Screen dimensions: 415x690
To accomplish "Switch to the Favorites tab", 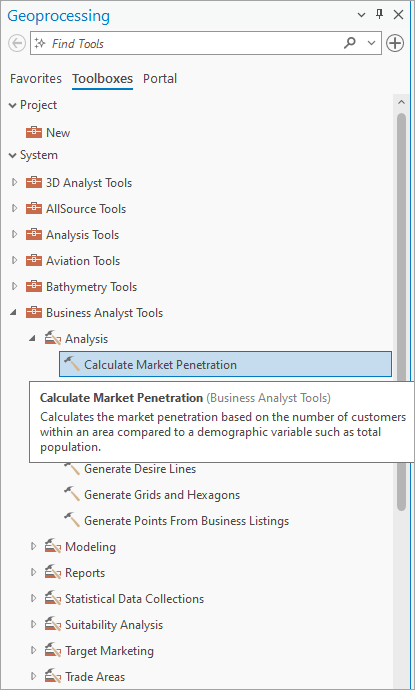I will [36, 79].
